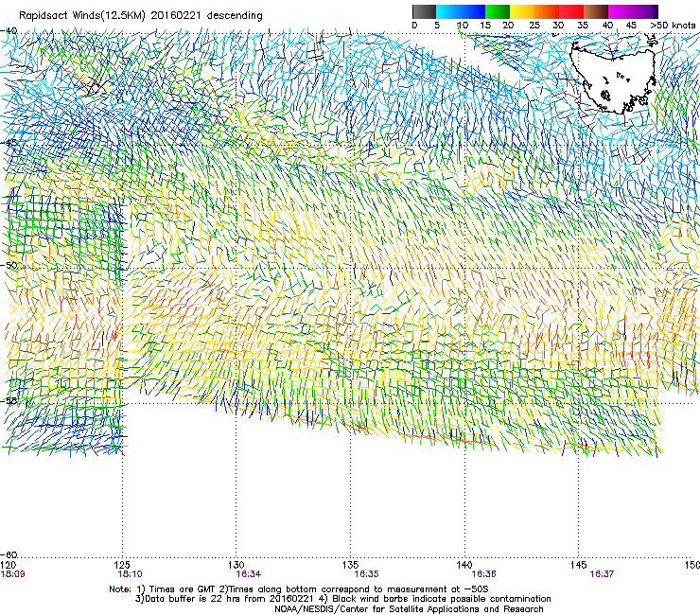The image size is (700, 615).
Task: Click the gray 0-5 knots color segment
Action: tap(424, 11)
